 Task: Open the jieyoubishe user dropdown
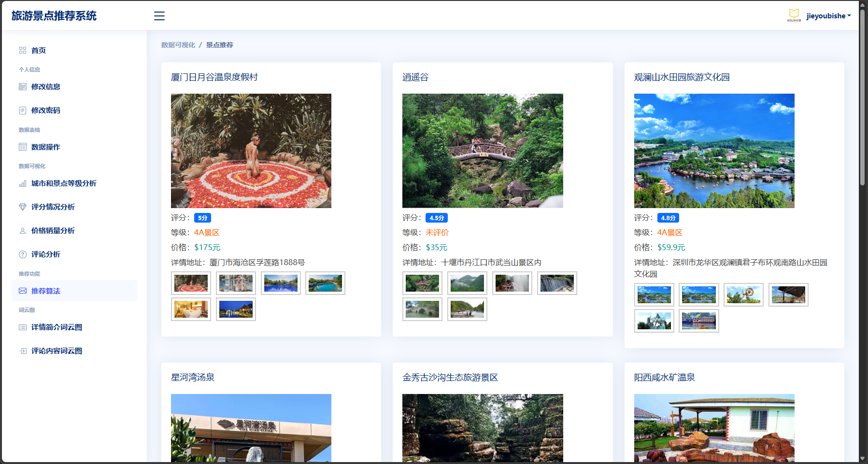(828, 16)
